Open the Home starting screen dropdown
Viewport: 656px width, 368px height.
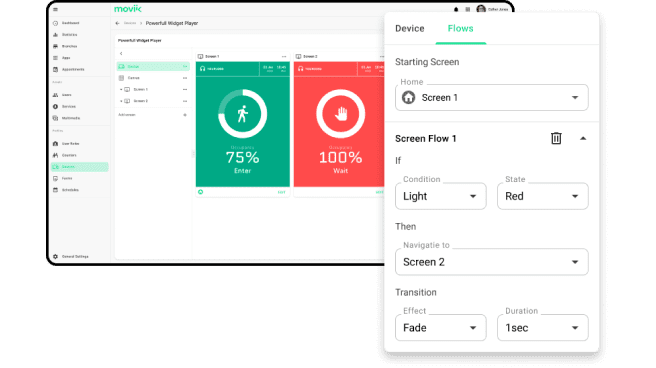coord(492,97)
